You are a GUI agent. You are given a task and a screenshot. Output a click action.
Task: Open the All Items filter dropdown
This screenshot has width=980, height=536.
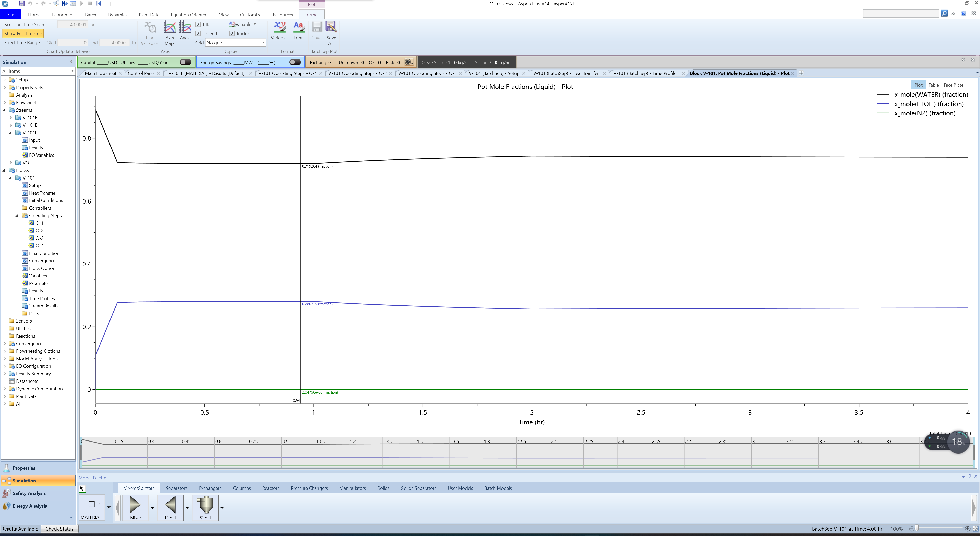(x=38, y=71)
